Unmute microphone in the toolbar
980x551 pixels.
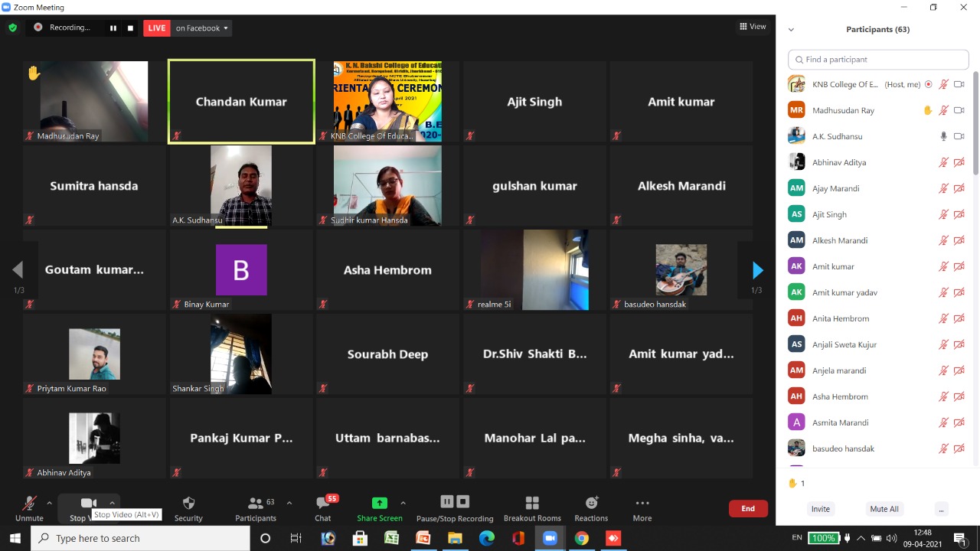point(29,508)
